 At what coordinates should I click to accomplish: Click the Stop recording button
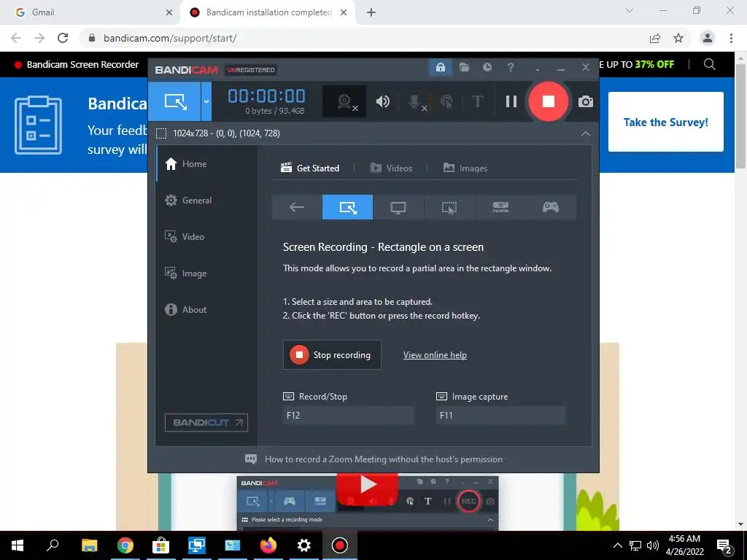pyautogui.click(x=332, y=355)
